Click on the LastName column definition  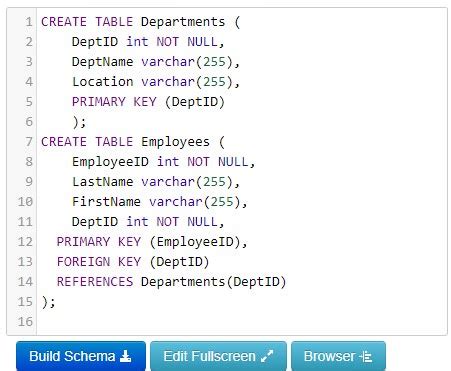coord(156,182)
